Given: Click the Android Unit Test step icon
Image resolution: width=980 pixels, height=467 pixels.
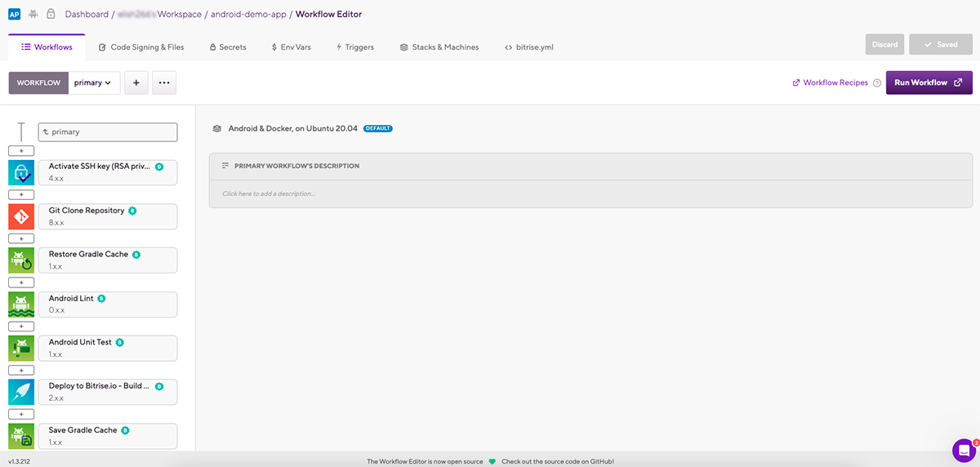Looking at the screenshot, I should [21, 349].
